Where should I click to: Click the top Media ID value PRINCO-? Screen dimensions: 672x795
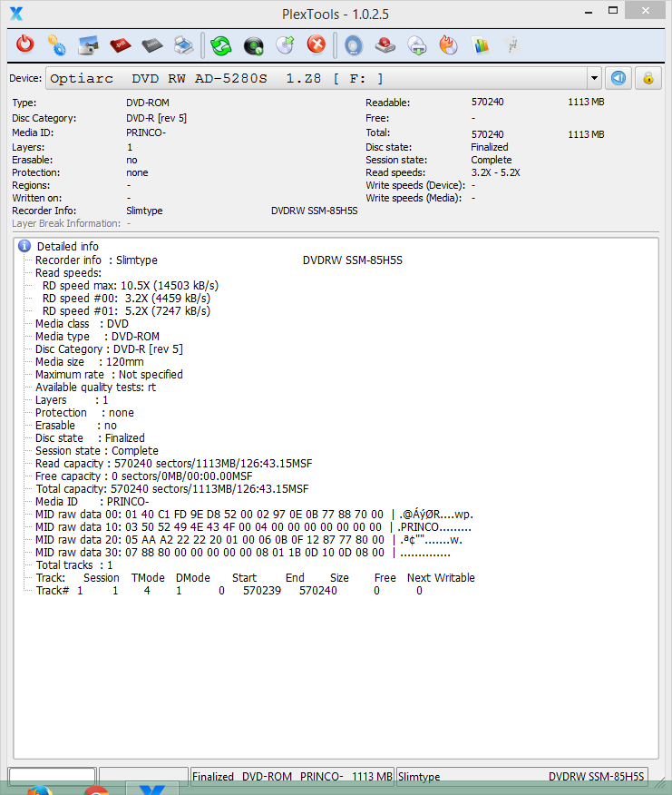[x=146, y=132]
